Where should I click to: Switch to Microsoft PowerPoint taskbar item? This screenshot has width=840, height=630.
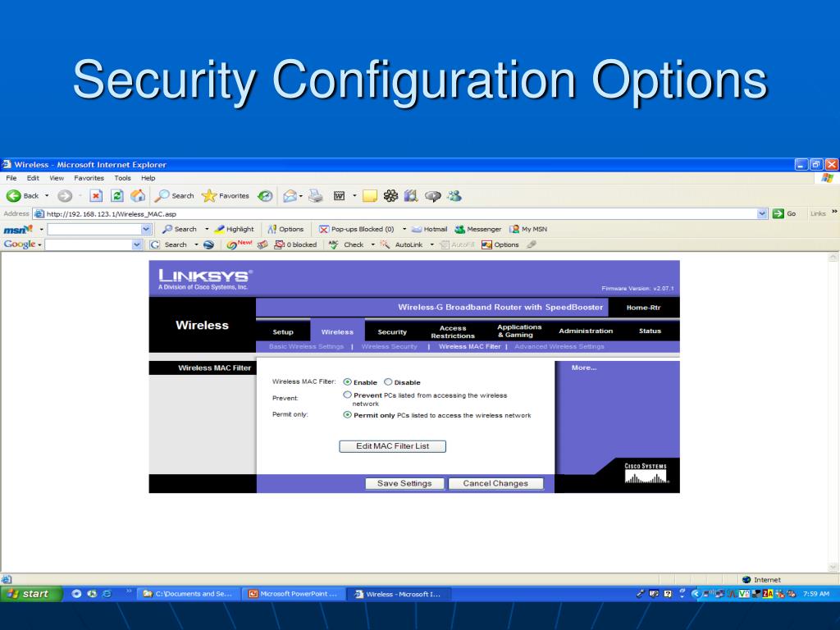pos(294,594)
